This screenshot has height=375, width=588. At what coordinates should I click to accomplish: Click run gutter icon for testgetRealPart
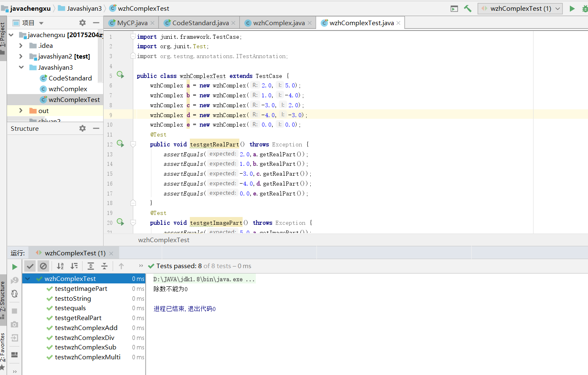pyautogui.click(x=120, y=144)
